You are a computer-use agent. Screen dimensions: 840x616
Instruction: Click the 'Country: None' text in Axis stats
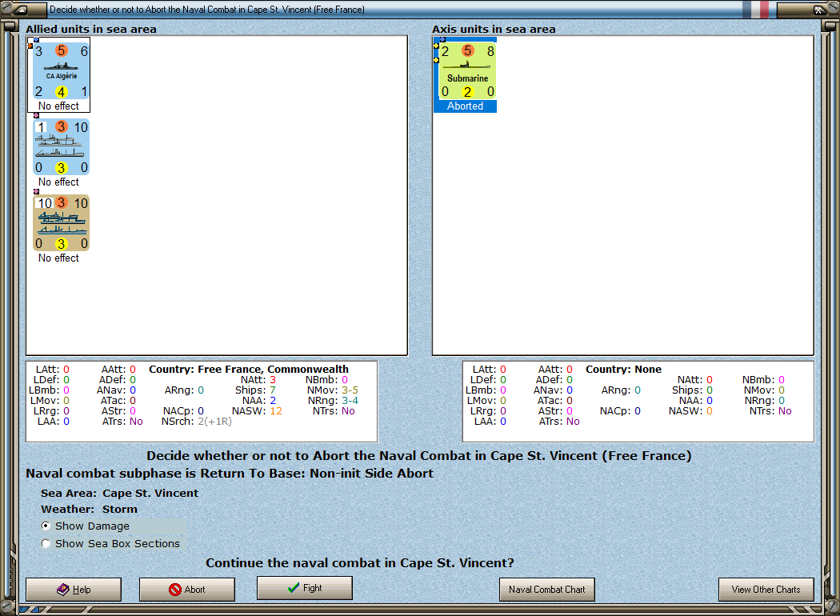click(623, 369)
